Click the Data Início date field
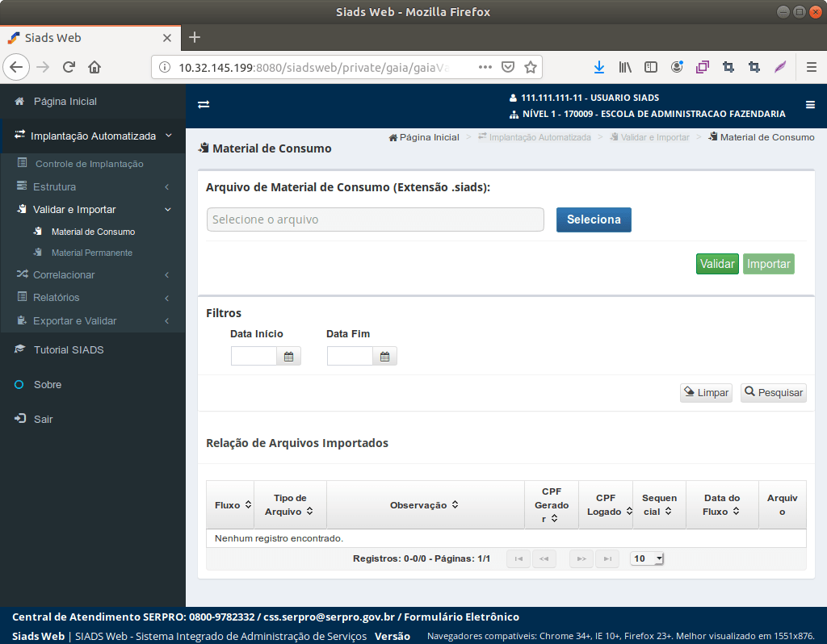Image resolution: width=827 pixels, height=644 pixels. click(254, 357)
